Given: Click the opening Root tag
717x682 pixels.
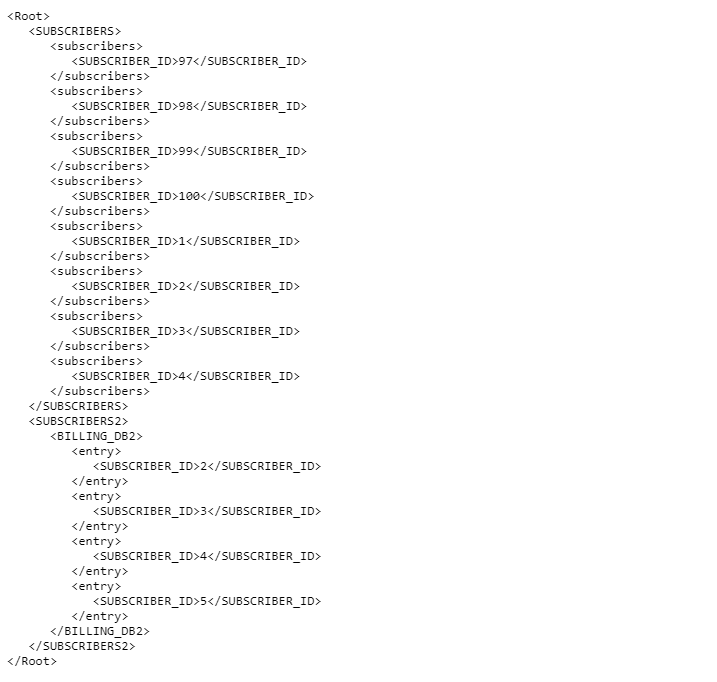Looking at the screenshot, I should click(28, 16).
